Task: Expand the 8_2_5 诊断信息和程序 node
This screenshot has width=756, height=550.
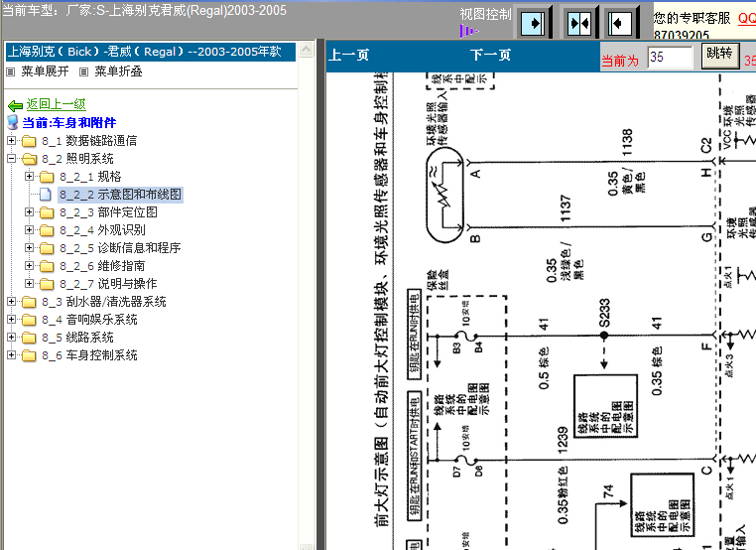Action: click(30, 247)
